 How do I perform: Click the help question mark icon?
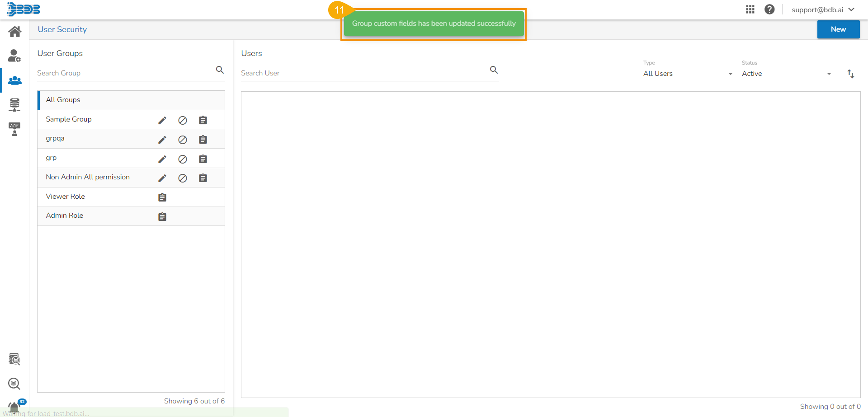pos(769,9)
